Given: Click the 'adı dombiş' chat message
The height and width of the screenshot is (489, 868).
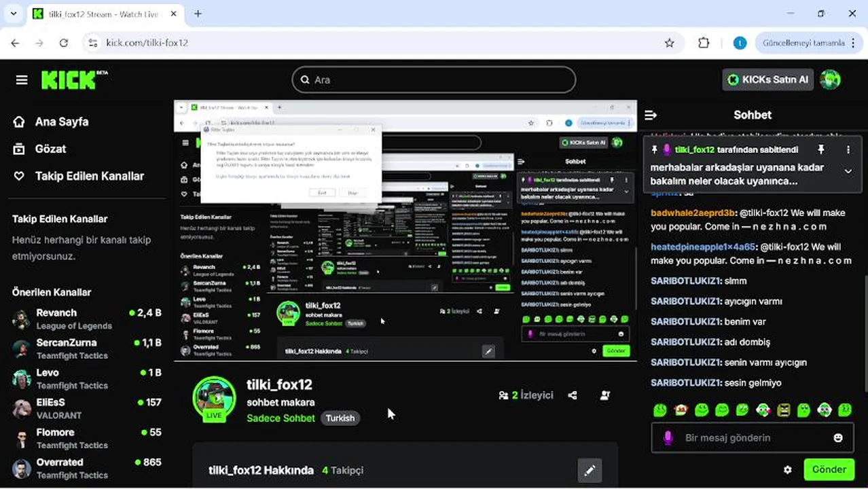Looking at the screenshot, I should tap(710, 342).
